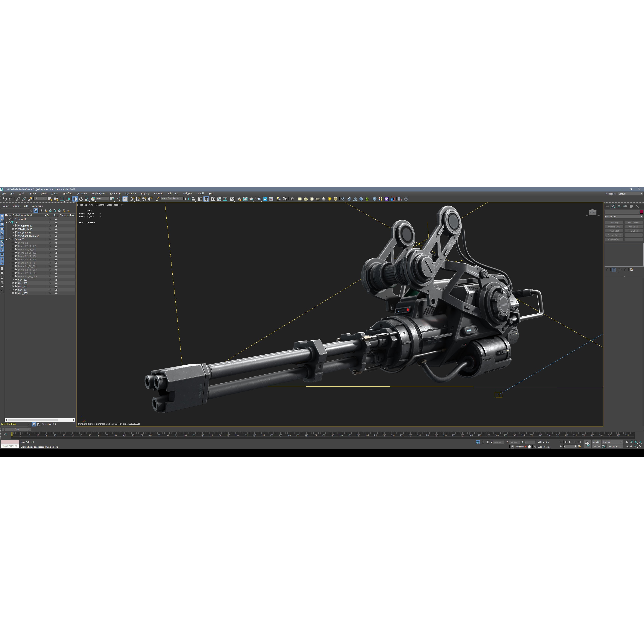Open the Create panel plus tab

[607, 206]
